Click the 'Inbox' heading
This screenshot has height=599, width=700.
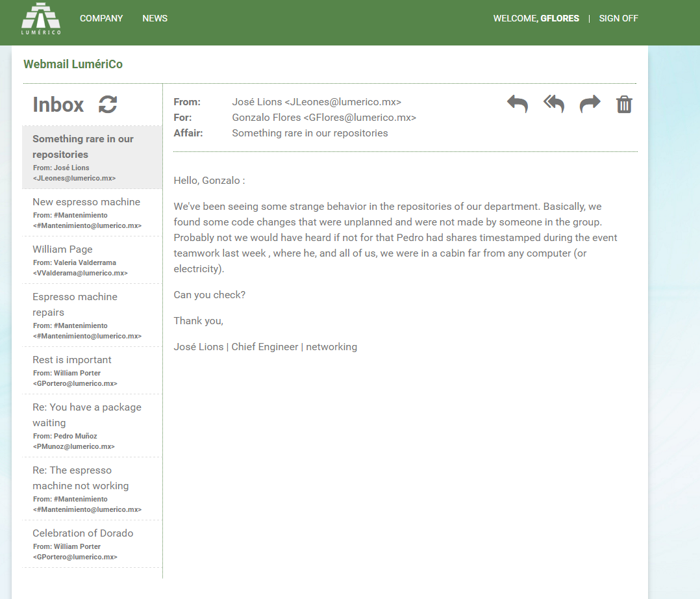click(58, 105)
